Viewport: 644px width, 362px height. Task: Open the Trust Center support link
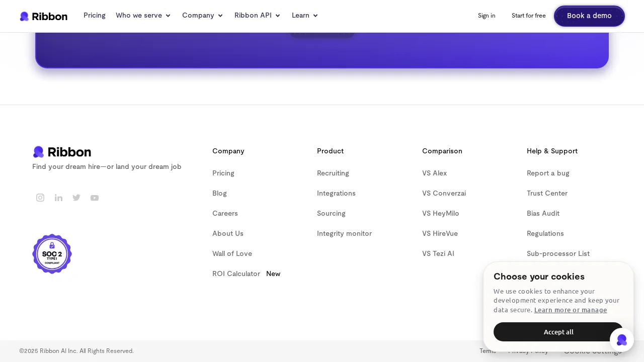click(547, 193)
